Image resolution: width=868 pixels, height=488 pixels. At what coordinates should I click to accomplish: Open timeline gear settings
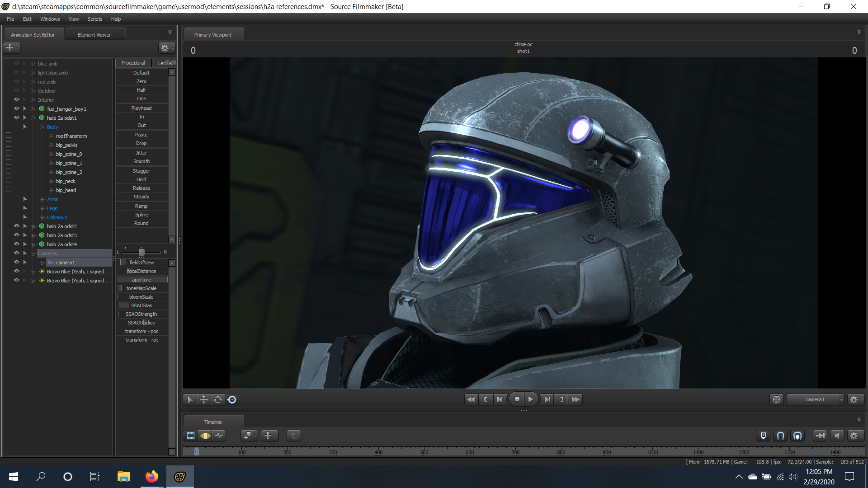click(x=854, y=436)
